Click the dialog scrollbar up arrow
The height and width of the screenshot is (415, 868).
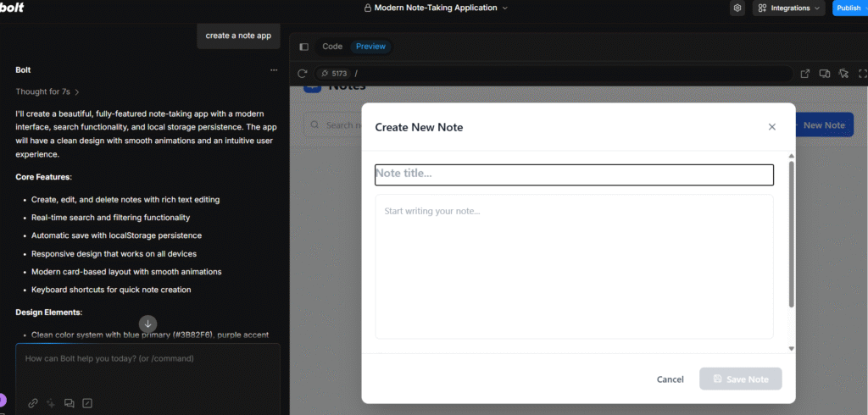click(791, 157)
